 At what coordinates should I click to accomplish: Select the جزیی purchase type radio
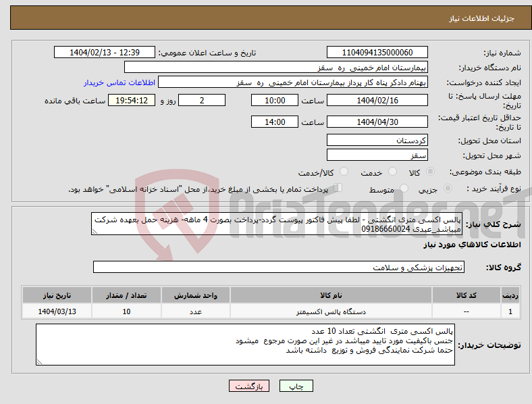pyautogui.click(x=448, y=188)
